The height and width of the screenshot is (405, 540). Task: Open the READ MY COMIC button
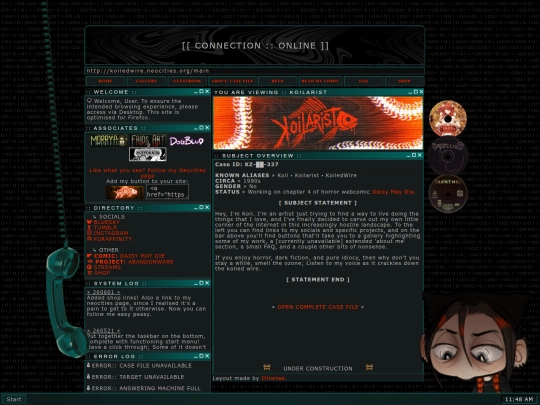pos(320,81)
